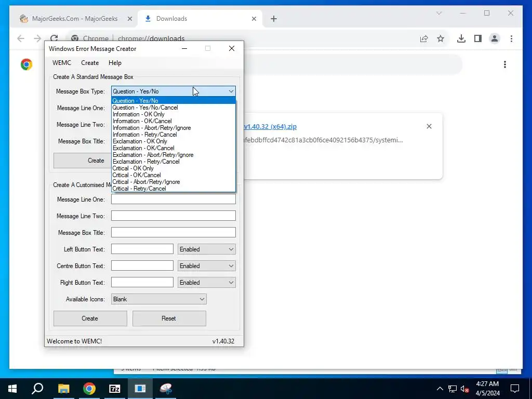Select Question - Yes/No option in list
This screenshot has height=399, width=532.
click(174, 101)
